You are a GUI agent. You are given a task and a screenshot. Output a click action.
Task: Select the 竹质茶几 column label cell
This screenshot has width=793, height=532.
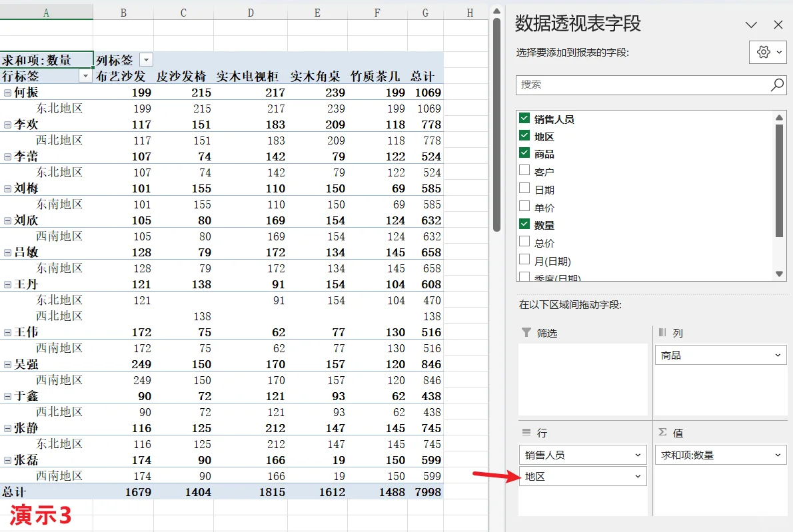[377, 77]
